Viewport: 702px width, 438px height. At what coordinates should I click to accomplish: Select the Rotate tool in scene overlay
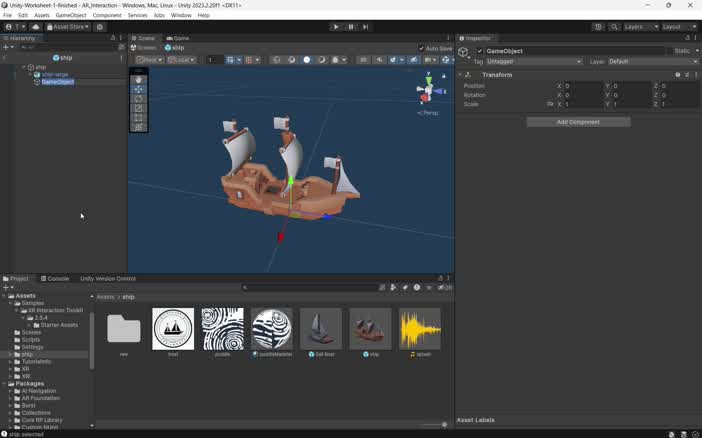click(x=139, y=99)
